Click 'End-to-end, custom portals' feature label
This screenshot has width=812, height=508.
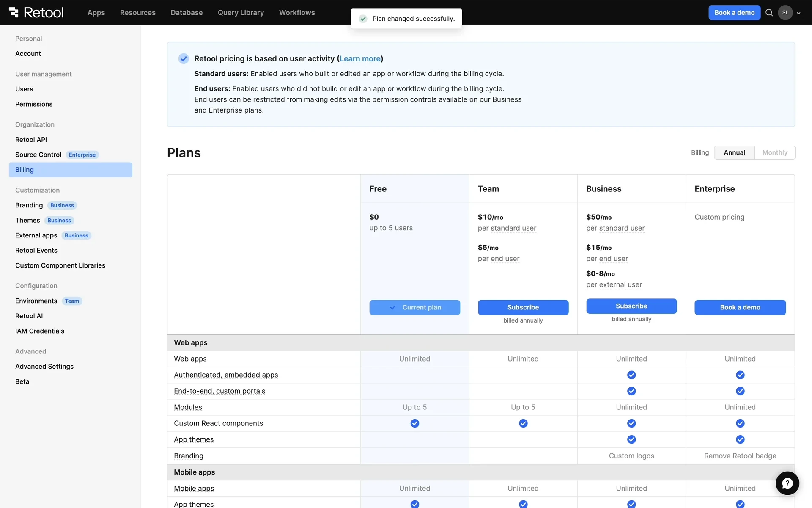pos(219,391)
